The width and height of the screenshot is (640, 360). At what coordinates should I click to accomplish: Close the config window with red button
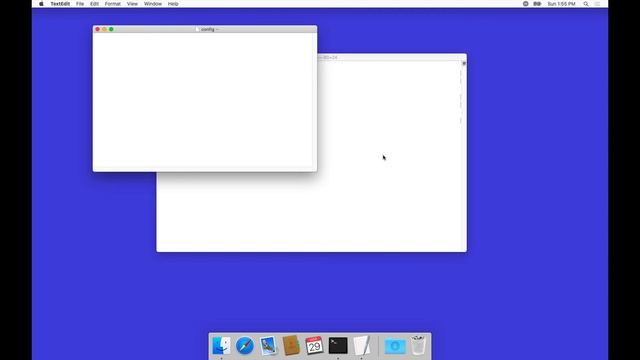click(97, 29)
